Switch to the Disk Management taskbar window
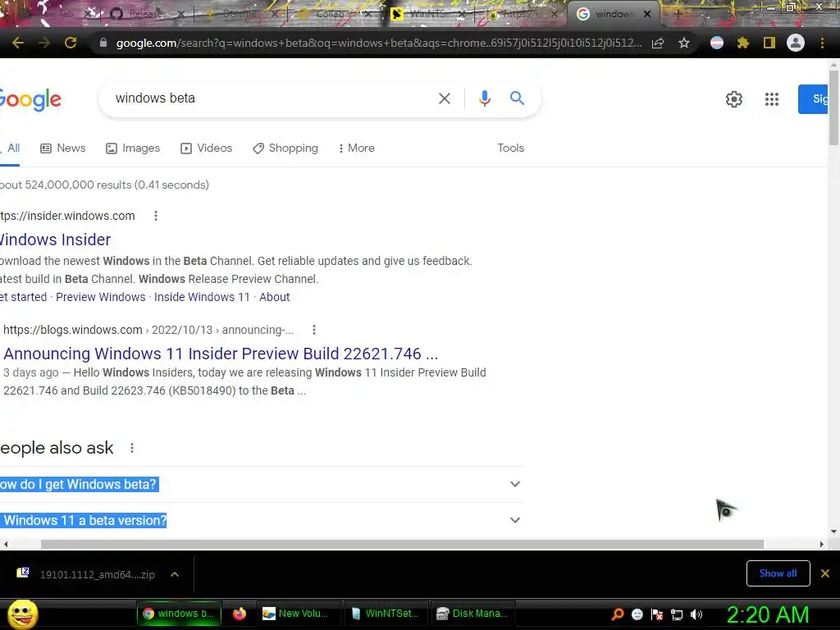The width and height of the screenshot is (840, 630). pos(472,614)
